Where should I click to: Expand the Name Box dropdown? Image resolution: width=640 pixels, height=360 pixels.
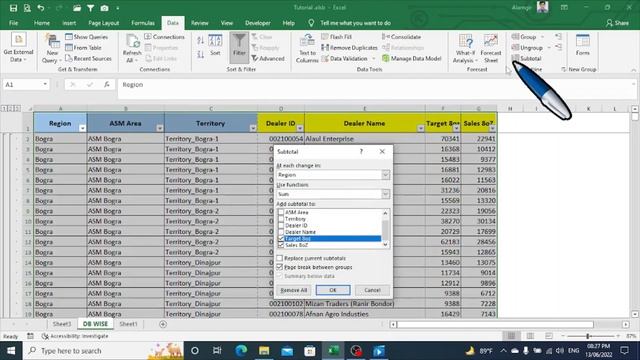[45, 84]
